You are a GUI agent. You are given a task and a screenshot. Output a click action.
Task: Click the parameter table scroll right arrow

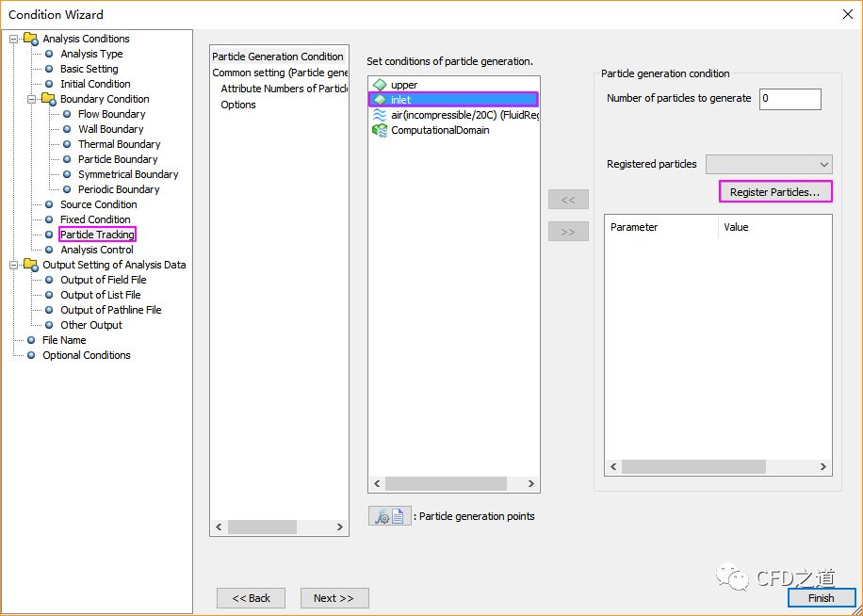pos(823,466)
